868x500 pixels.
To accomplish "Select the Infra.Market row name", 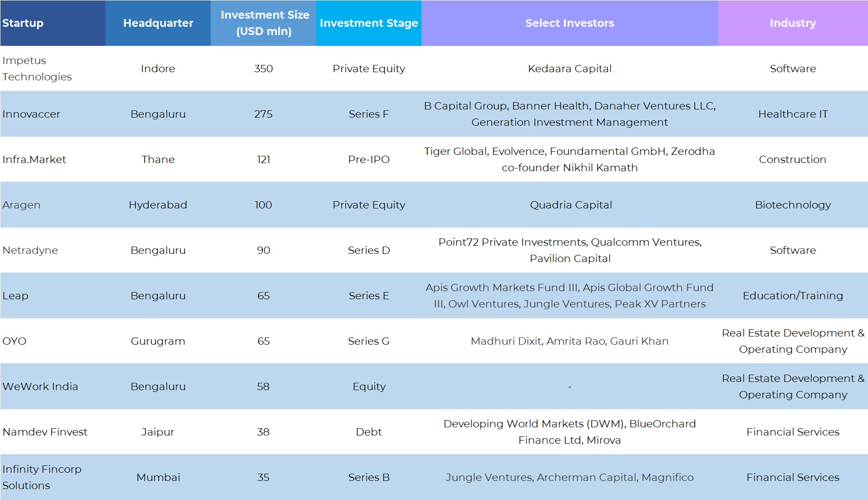I will [35, 159].
